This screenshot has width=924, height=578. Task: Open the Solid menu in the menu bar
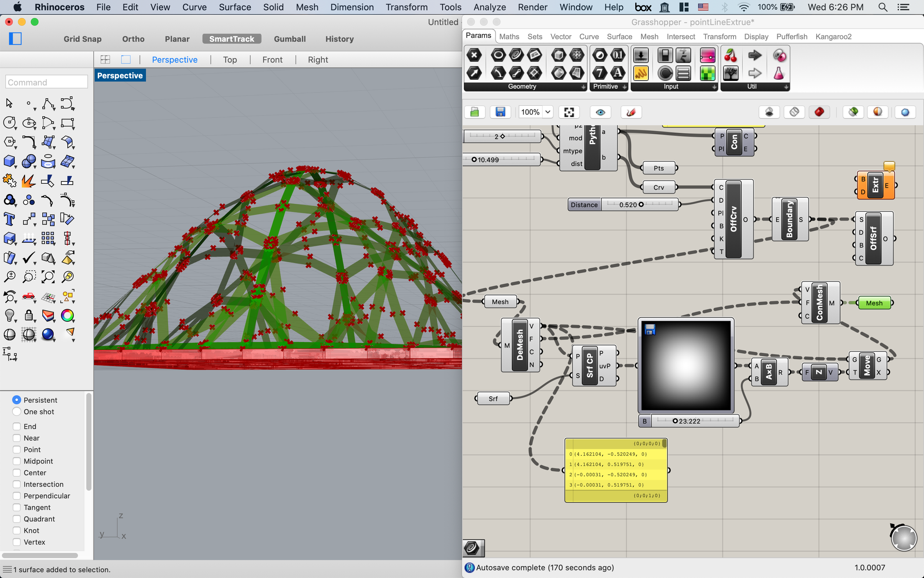[x=273, y=7]
